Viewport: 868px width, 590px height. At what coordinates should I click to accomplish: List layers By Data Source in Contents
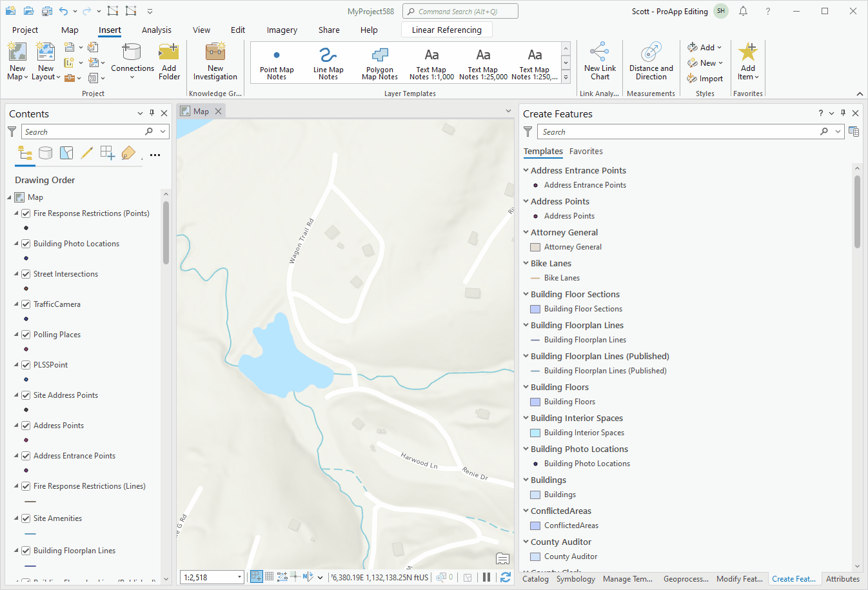pos(46,152)
